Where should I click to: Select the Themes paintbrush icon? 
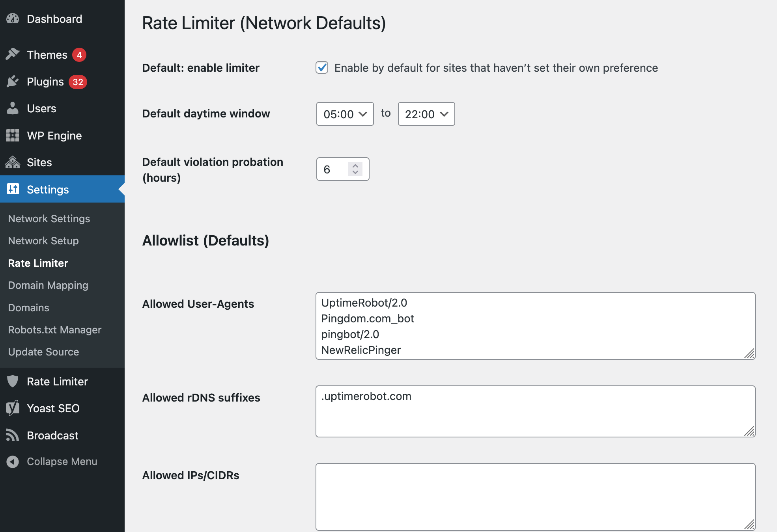(13, 54)
